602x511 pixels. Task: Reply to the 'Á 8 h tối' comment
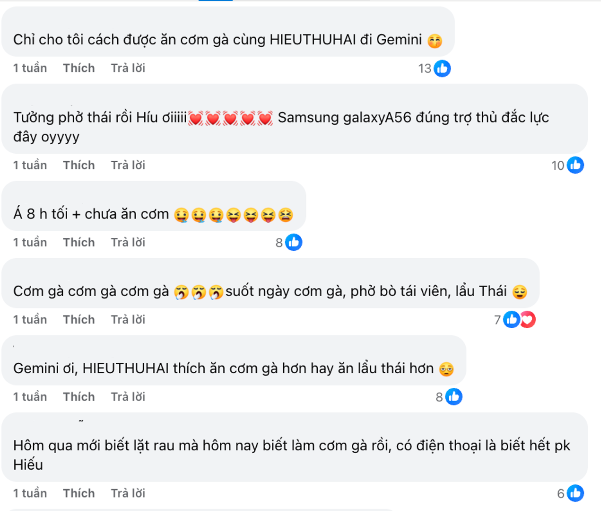click(x=128, y=242)
